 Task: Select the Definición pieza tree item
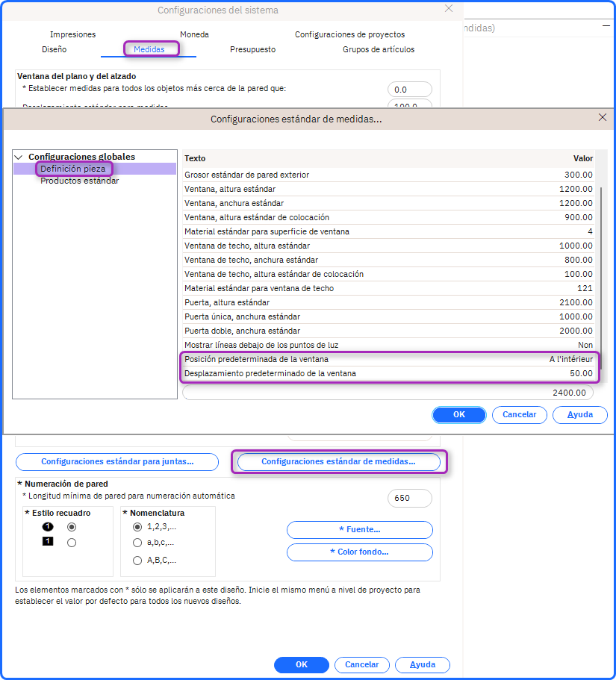[x=73, y=169]
